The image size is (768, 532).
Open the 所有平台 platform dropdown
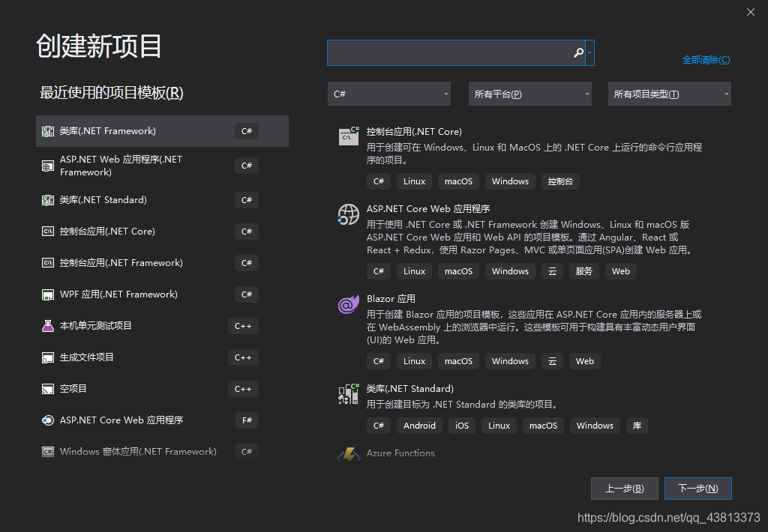529,93
